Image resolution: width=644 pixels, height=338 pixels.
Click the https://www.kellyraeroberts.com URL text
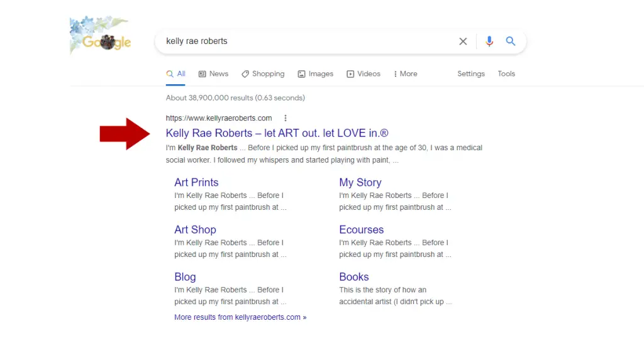pyautogui.click(x=219, y=118)
